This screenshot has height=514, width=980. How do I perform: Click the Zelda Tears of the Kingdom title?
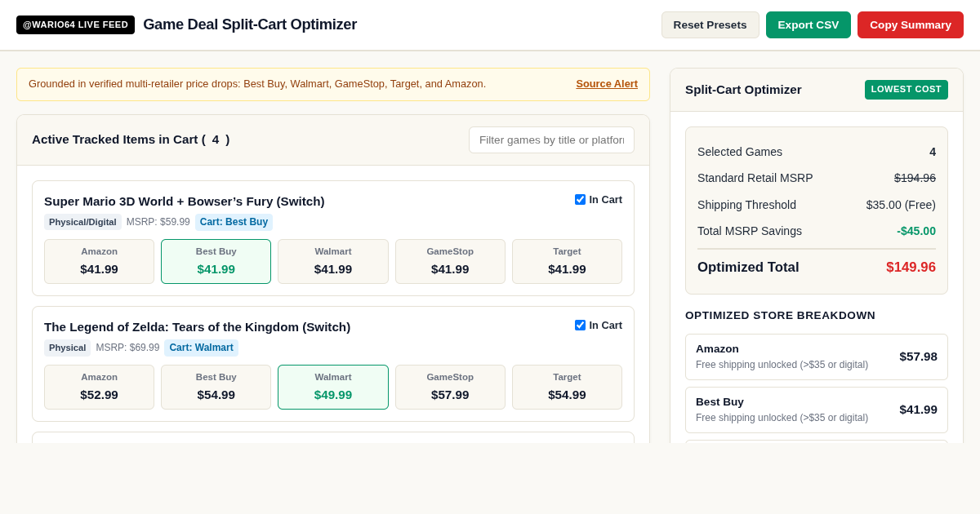click(x=198, y=326)
